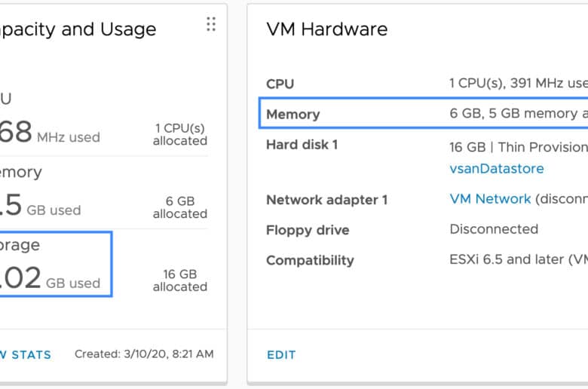Select the highlighted Memory row in VM Hardware
Screen dimensions: 588x389
coord(424,113)
